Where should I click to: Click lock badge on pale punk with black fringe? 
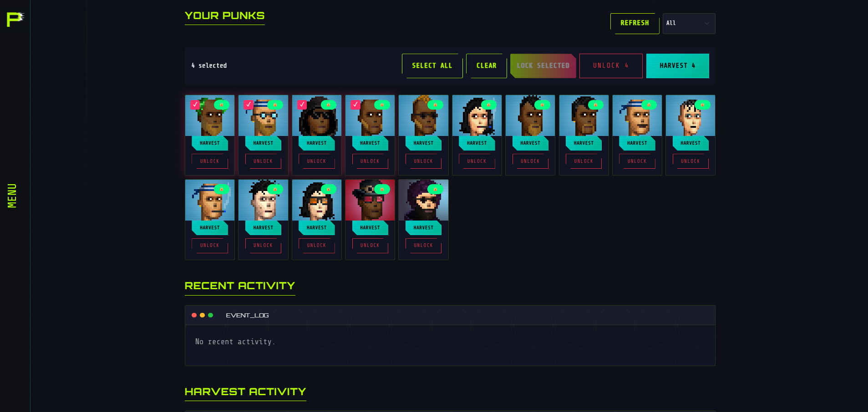tap(702, 105)
